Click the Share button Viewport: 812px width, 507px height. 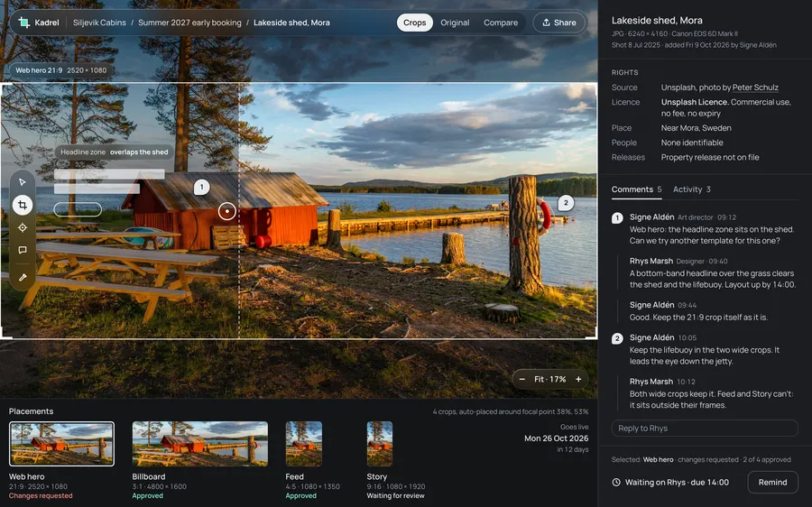click(x=559, y=23)
